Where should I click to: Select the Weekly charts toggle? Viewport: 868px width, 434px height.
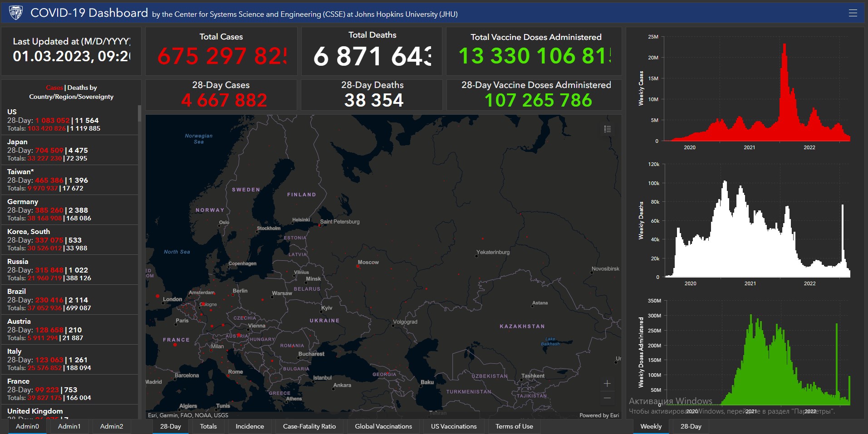[x=651, y=426]
